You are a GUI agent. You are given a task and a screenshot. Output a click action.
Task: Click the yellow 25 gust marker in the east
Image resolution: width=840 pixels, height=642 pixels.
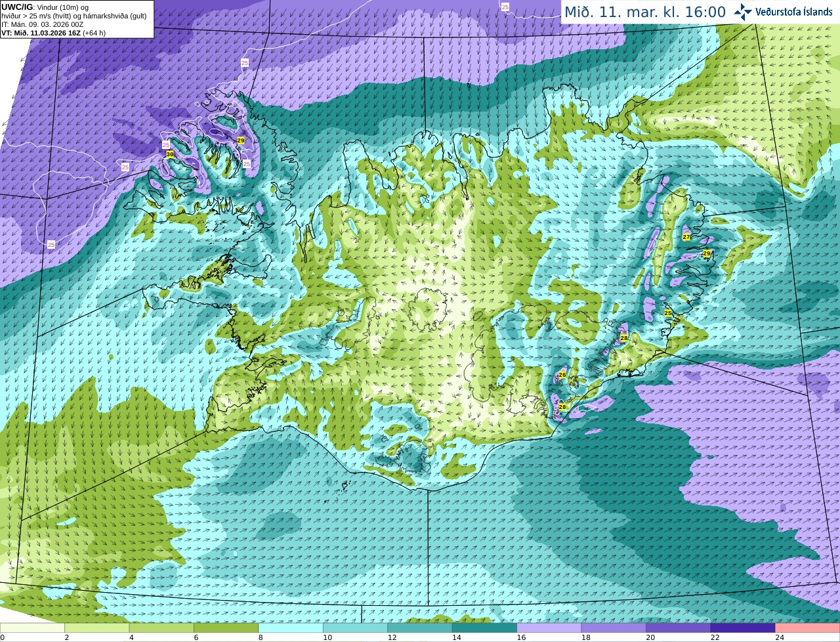click(668, 313)
